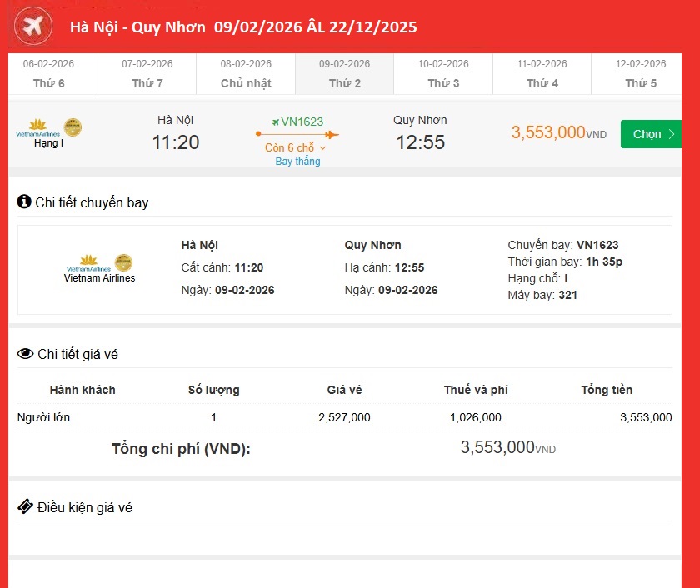The width and height of the screenshot is (700, 588).
Task: Select the 06-02-2026 Thứ 6 date tab
Action: 48,73
